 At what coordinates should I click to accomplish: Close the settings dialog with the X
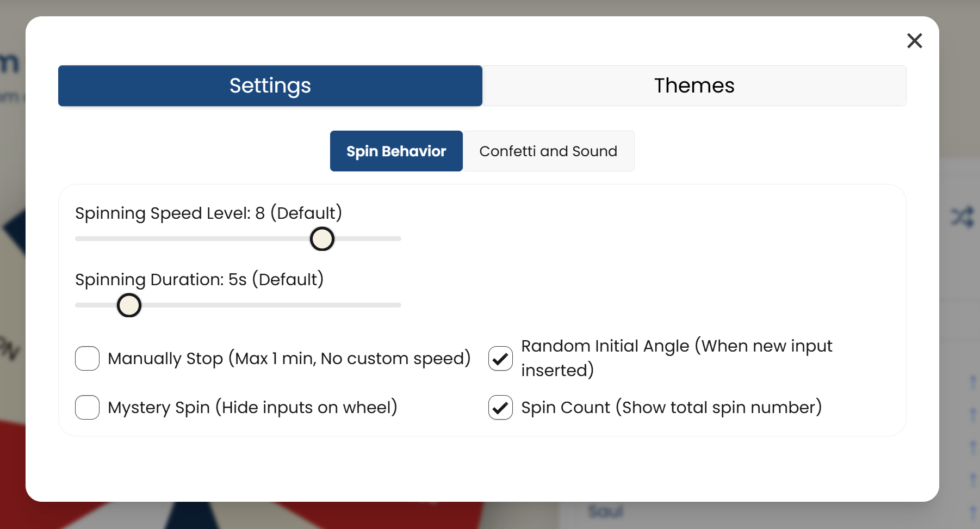tap(915, 41)
